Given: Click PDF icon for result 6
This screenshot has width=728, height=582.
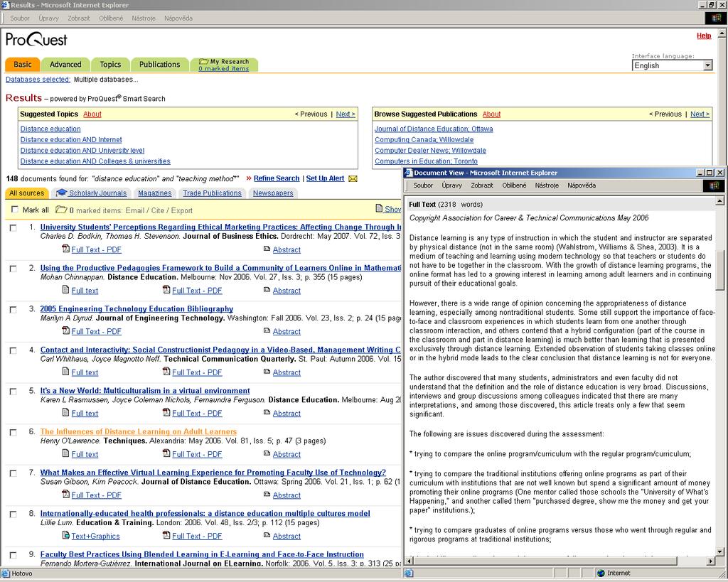Looking at the screenshot, I should click(166, 453).
